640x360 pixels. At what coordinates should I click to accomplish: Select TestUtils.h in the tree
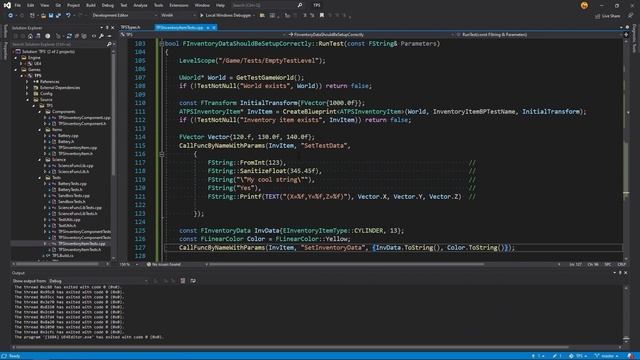pos(67,225)
